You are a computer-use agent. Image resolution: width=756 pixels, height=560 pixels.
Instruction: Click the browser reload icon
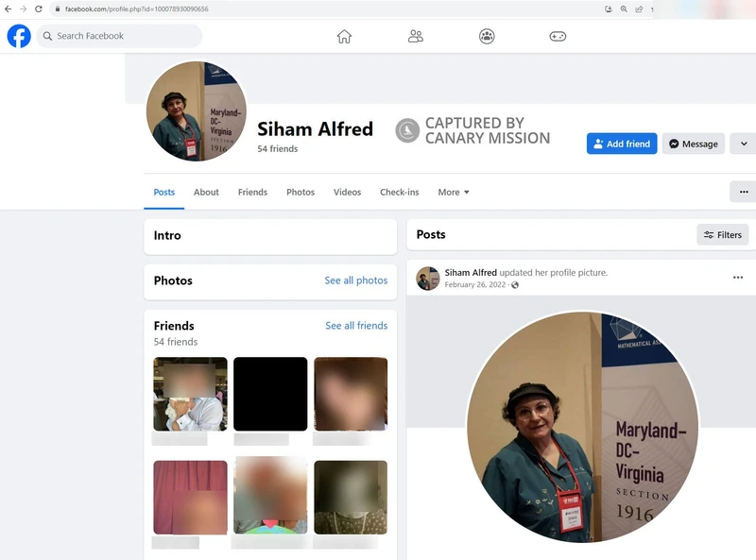click(37, 8)
